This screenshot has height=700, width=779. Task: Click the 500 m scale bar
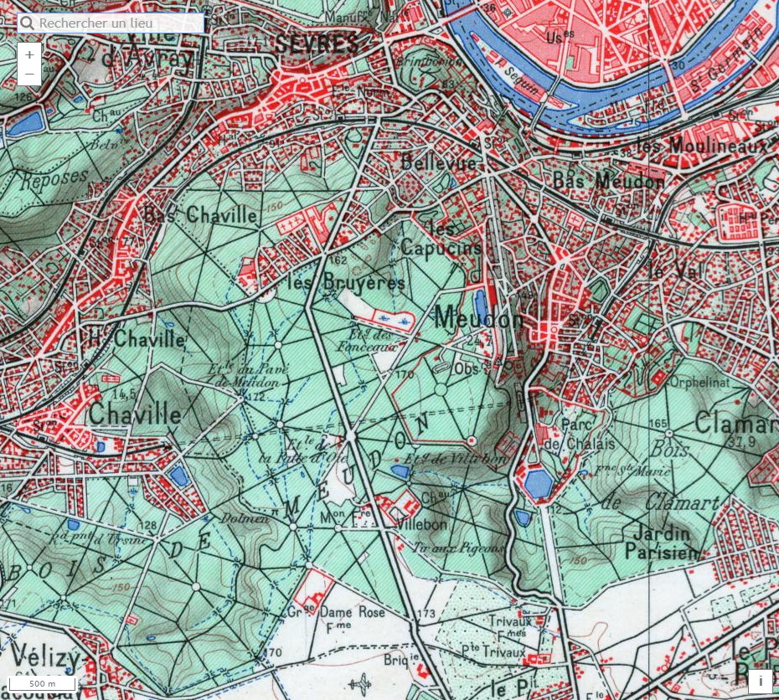(42, 683)
